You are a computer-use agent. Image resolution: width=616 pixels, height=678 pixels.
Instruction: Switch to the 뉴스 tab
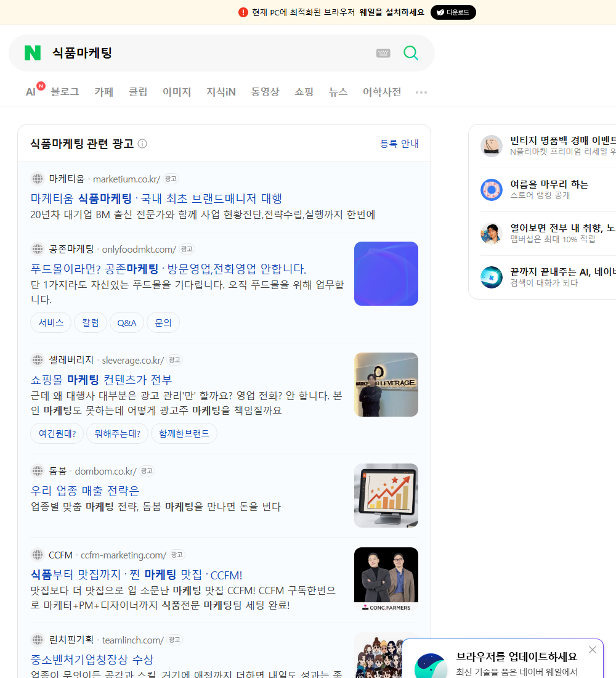[x=338, y=92]
